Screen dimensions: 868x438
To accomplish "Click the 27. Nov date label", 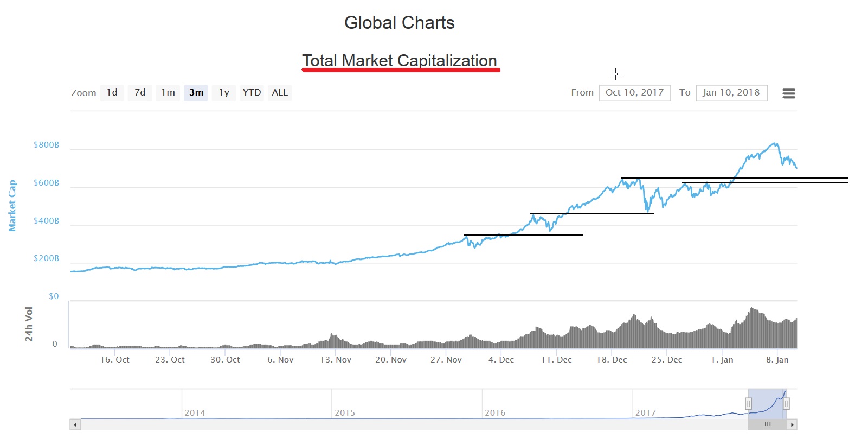I will 446,360.
